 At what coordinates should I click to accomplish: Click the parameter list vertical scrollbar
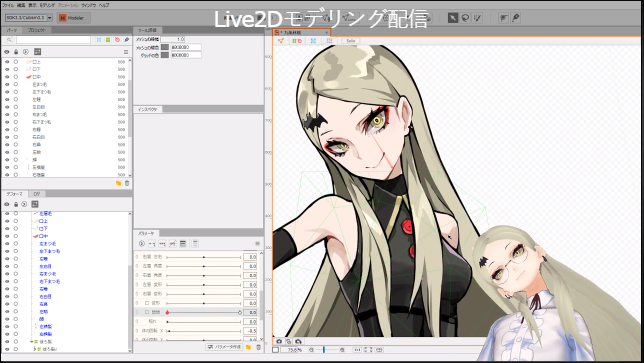pyautogui.click(x=261, y=296)
